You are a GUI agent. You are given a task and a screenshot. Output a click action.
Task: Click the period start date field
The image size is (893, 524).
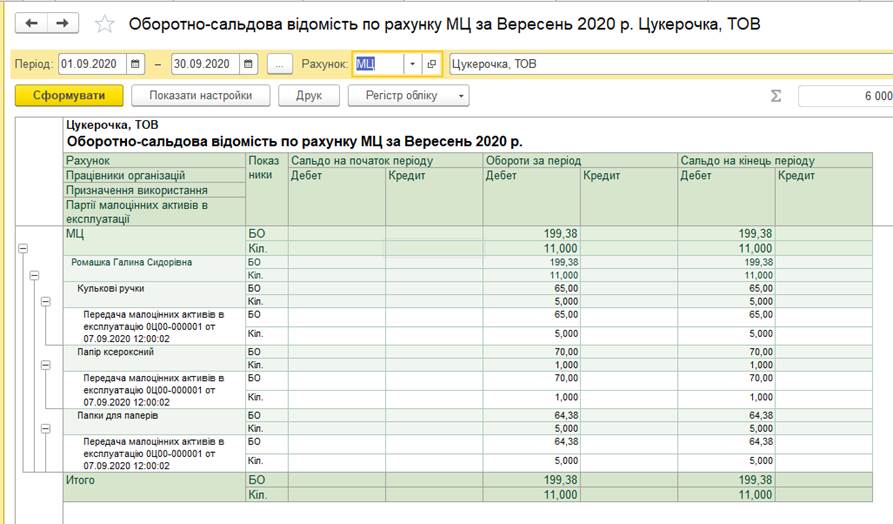pyautogui.click(x=92, y=64)
